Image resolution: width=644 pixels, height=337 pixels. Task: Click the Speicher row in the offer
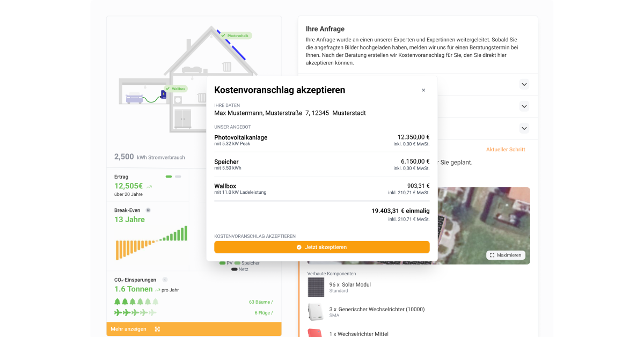click(x=322, y=164)
